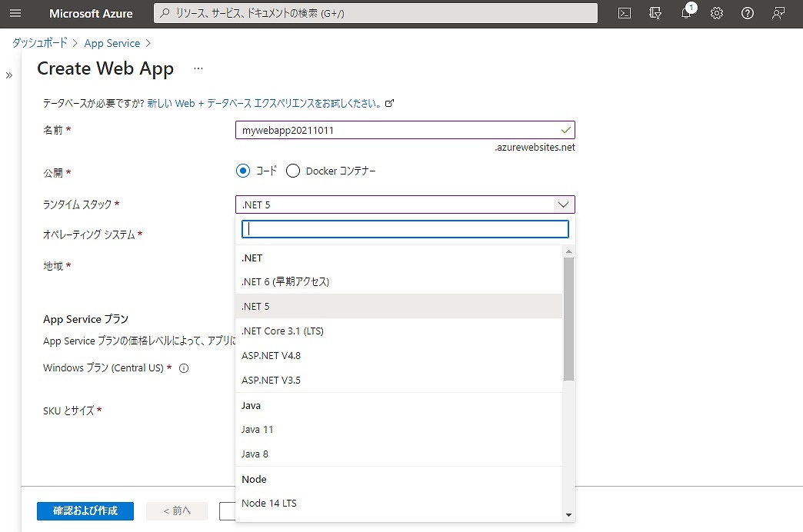
Task: Click the runtime stack filter text box
Action: [x=405, y=229]
